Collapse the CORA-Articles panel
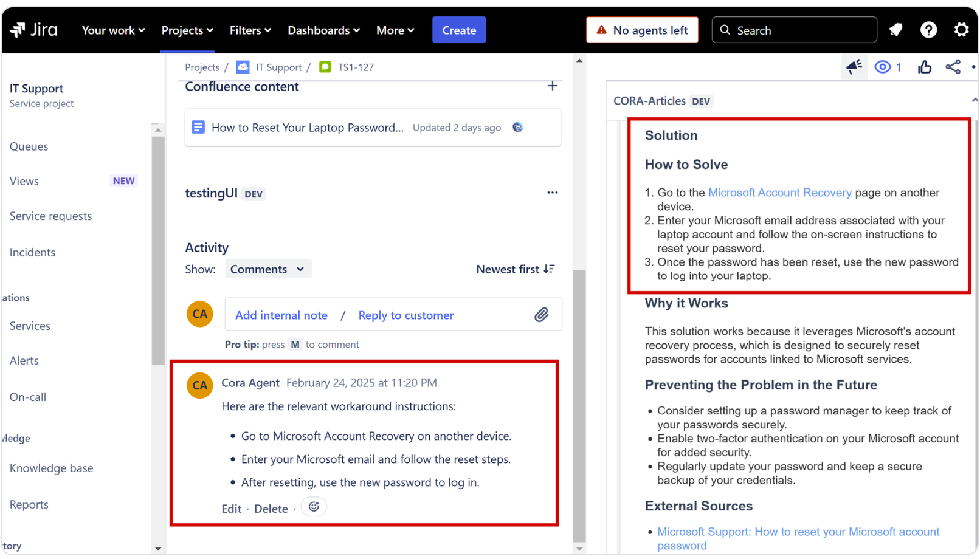 coord(973,101)
